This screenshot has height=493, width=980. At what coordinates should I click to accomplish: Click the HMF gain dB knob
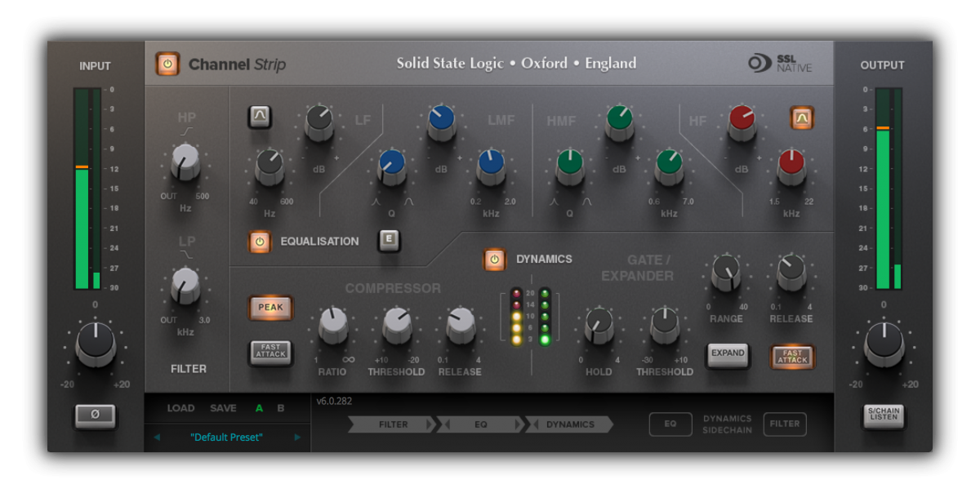tap(620, 122)
